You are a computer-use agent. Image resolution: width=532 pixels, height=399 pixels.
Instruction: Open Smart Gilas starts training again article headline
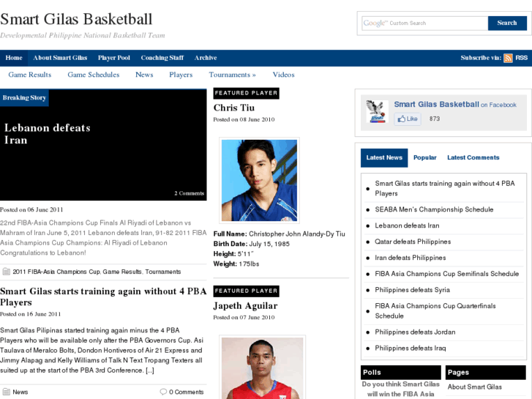[103, 297]
